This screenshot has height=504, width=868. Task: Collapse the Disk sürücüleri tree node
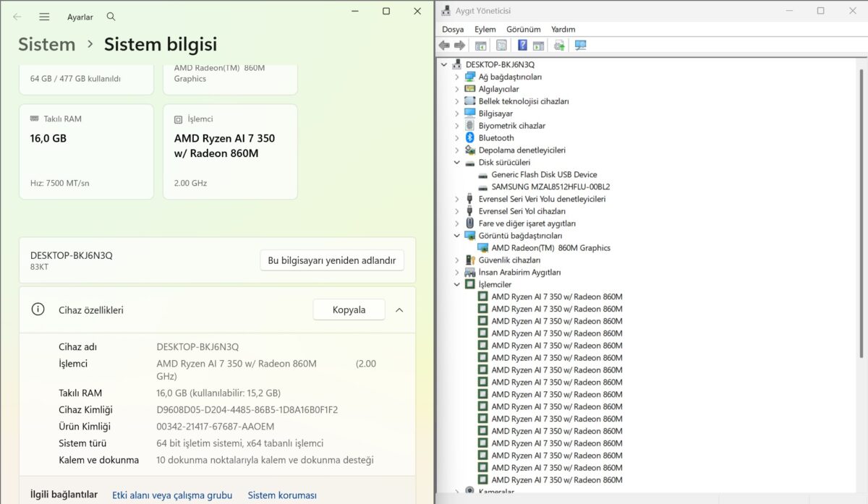click(x=457, y=163)
